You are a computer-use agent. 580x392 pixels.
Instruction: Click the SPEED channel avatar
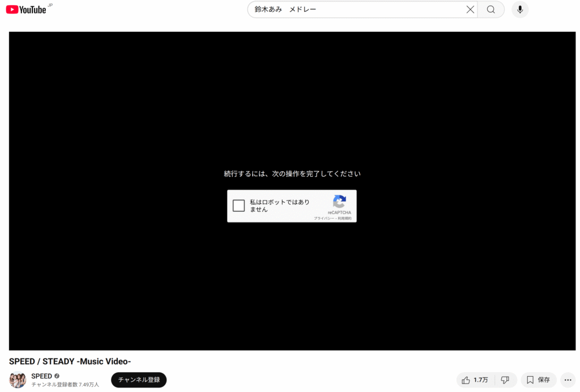click(x=18, y=380)
